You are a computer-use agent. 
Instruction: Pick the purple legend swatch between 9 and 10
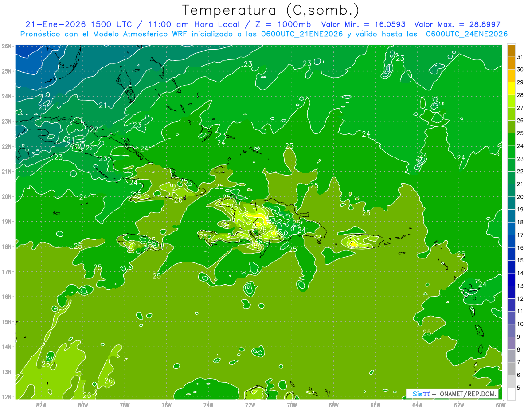(x=511, y=330)
